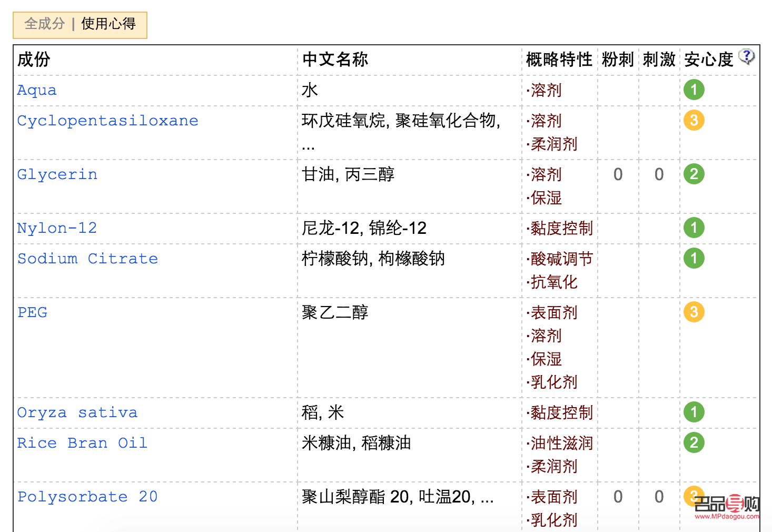
Task: Open the Polysorbate 20 ingredient page
Action: pos(87,496)
